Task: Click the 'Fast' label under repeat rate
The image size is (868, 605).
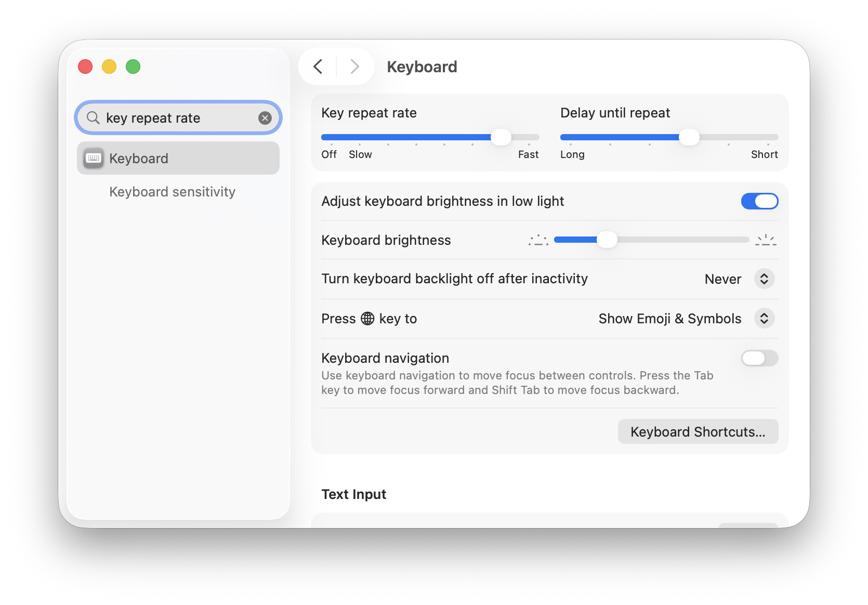Action: (528, 154)
